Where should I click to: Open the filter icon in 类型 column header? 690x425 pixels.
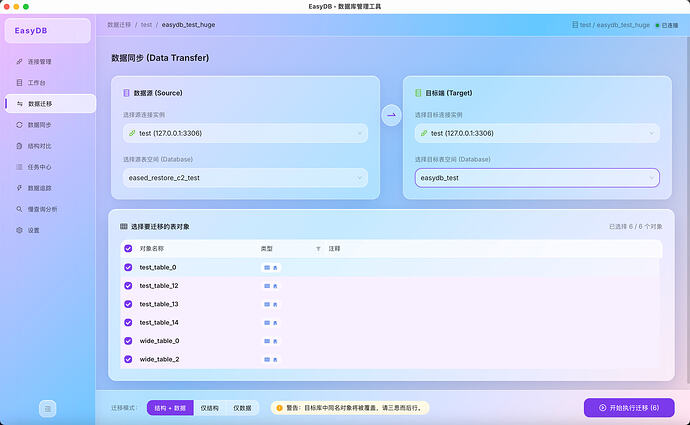click(318, 249)
